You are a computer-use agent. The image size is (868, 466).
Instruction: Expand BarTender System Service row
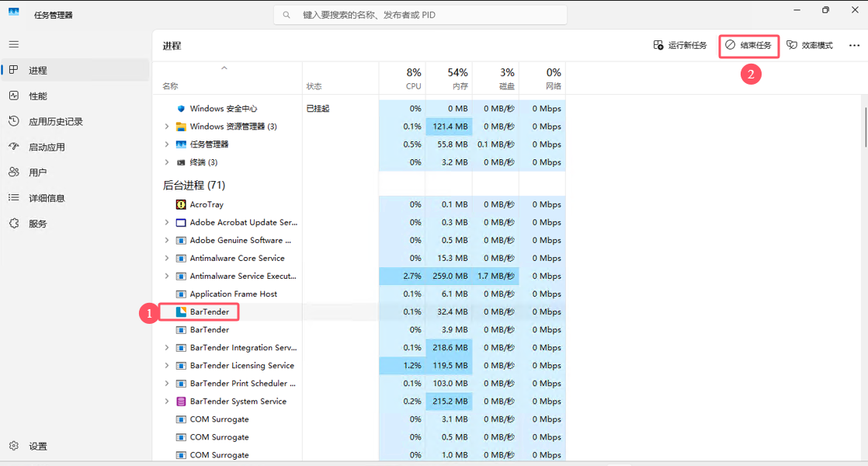(x=167, y=402)
